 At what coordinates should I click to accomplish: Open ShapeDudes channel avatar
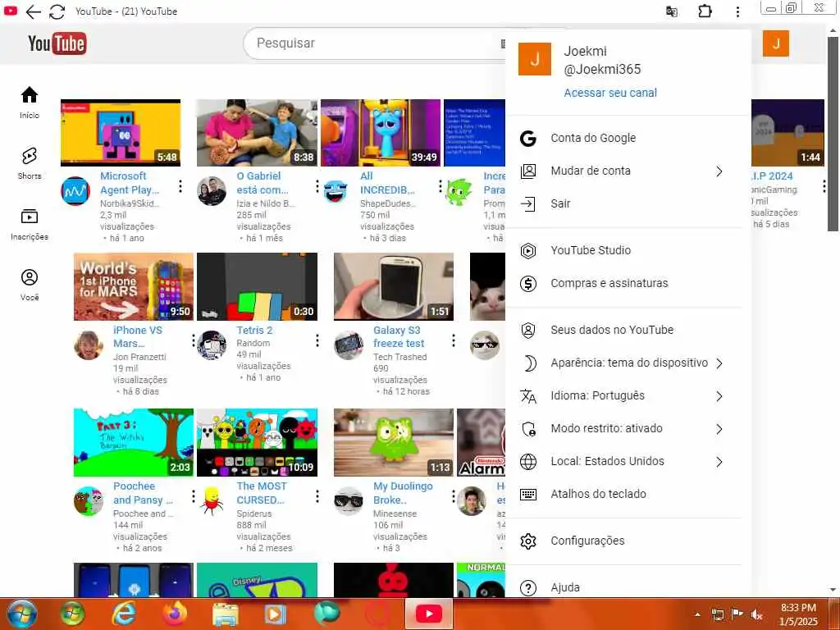pos(336,191)
